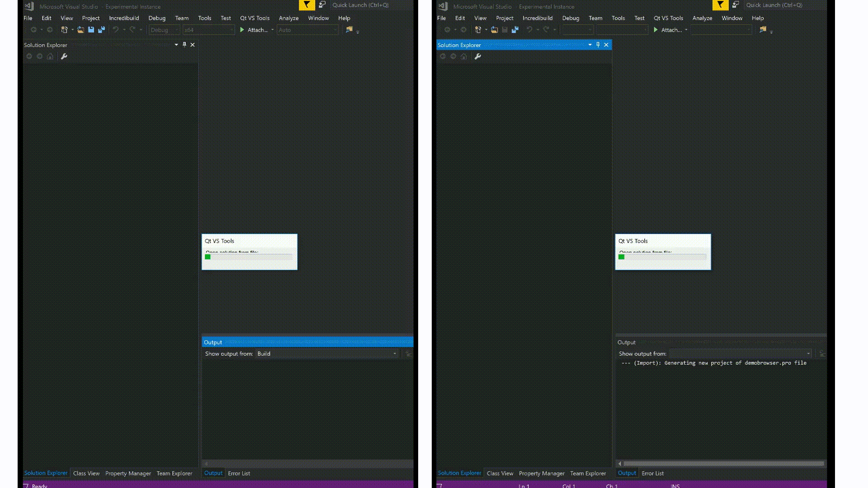868x488 pixels.
Task: Click Save All icon in left toolbar
Action: click(101, 30)
